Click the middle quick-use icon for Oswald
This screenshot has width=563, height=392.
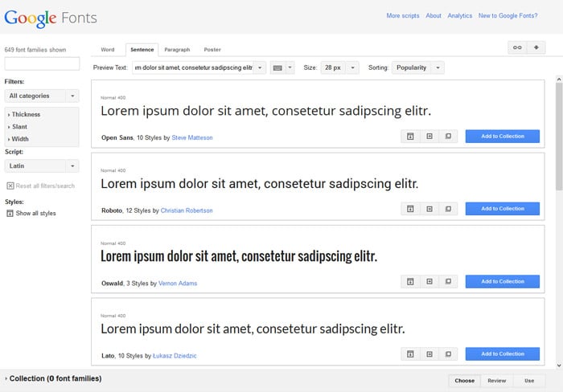click(x=429, y=282)
